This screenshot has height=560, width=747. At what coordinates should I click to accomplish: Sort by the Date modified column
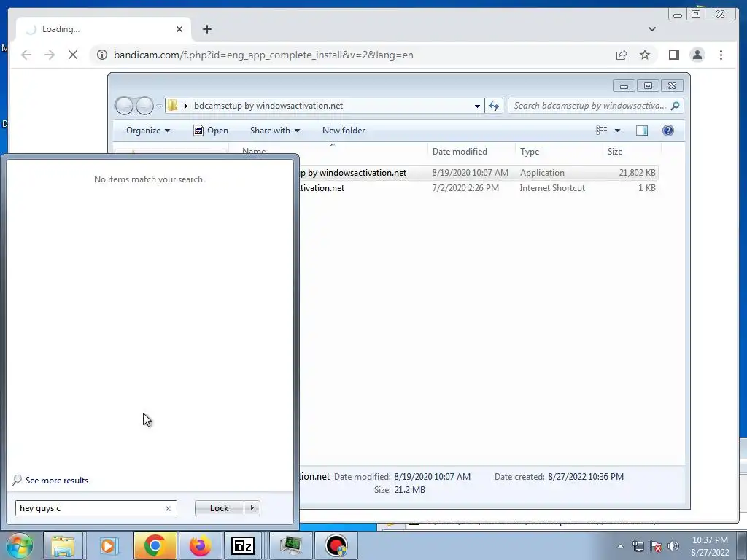pyautogui.click(x=471, y=152)
